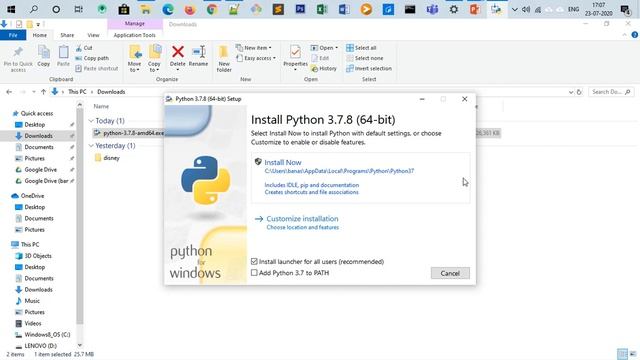Open Windows8_OS (C:) drive

[47, 335]
